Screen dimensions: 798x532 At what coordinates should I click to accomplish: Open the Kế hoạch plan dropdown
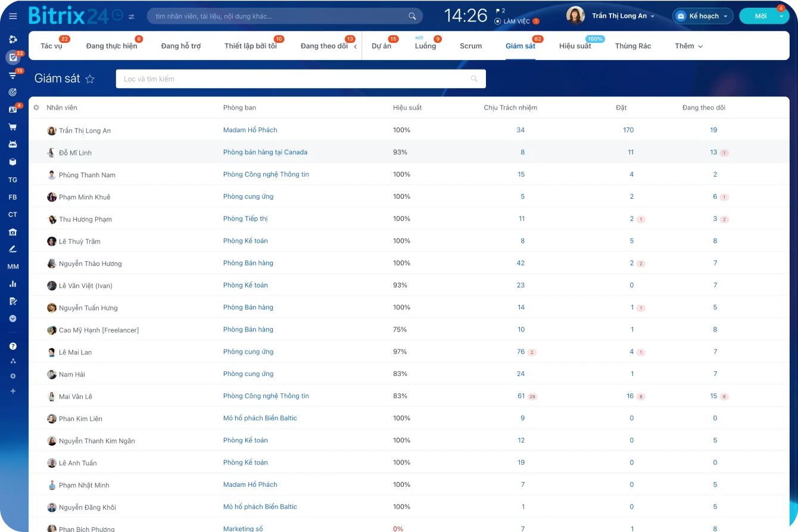[x=703, y=16]
